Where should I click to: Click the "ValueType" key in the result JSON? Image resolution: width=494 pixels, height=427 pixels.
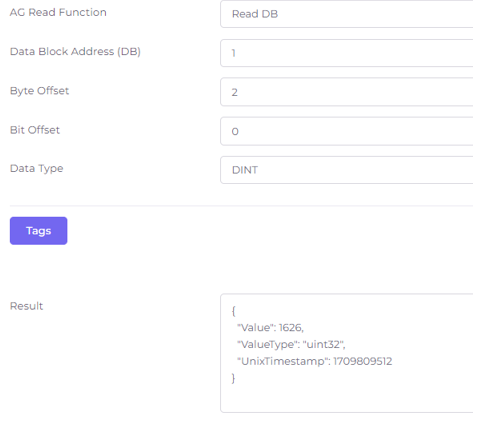point(267,344)
